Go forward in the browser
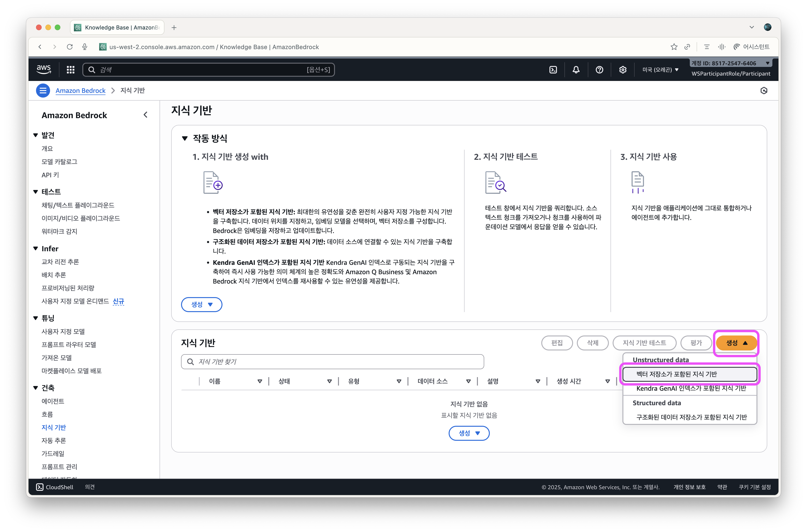The height and width of the screenshot is (532, 807). coord(55,47)
